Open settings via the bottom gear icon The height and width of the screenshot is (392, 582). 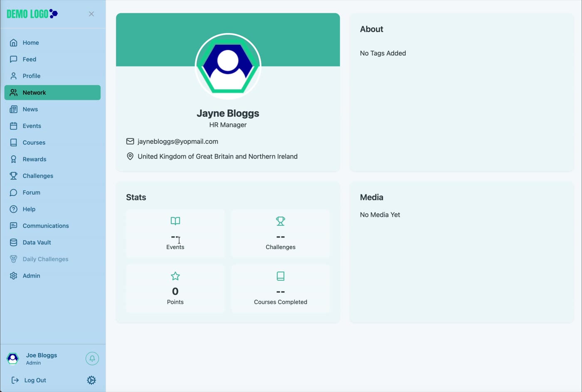click(91, 380)
